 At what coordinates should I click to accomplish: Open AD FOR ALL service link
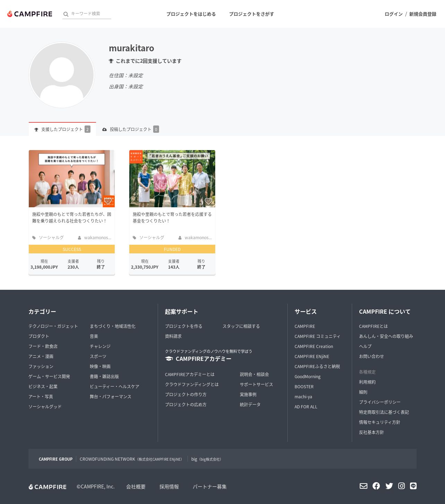click(306, 407)
